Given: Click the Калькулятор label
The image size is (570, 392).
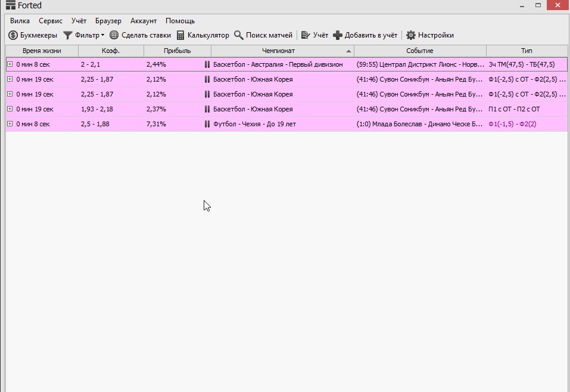Looking at the screenshot, I should tap(208, 35).
